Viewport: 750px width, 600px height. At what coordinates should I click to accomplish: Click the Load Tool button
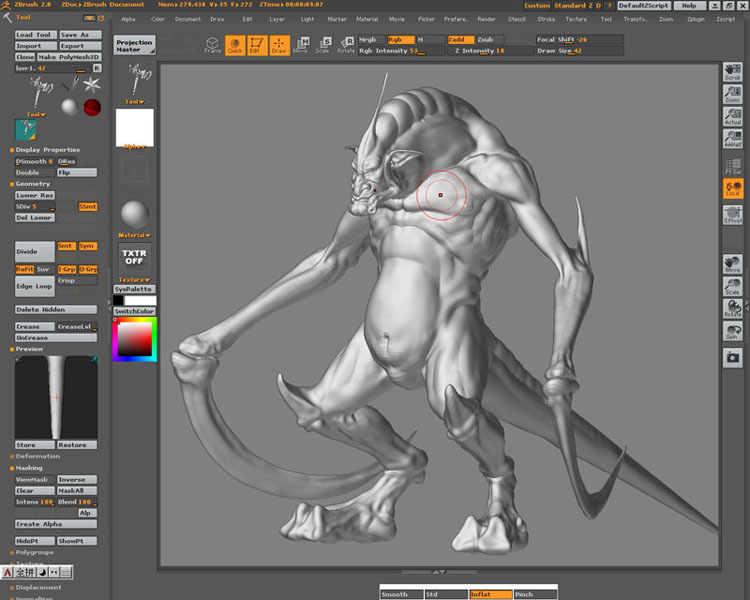pos(36,35)
